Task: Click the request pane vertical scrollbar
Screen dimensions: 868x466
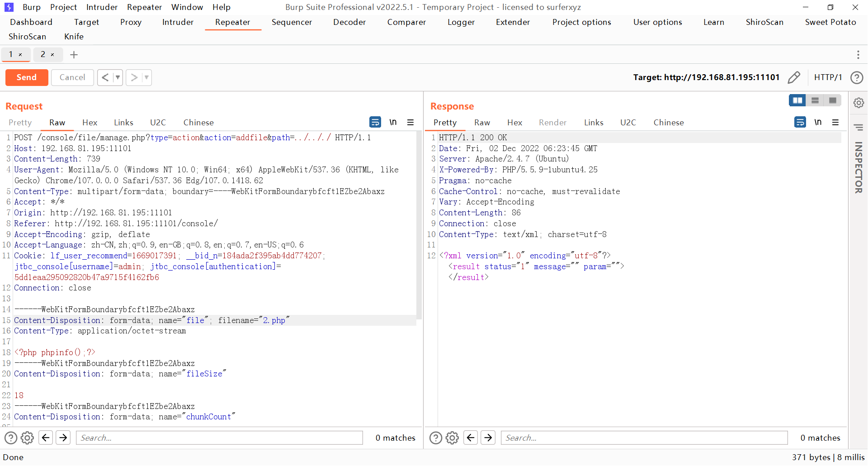Action: [419, 226]
